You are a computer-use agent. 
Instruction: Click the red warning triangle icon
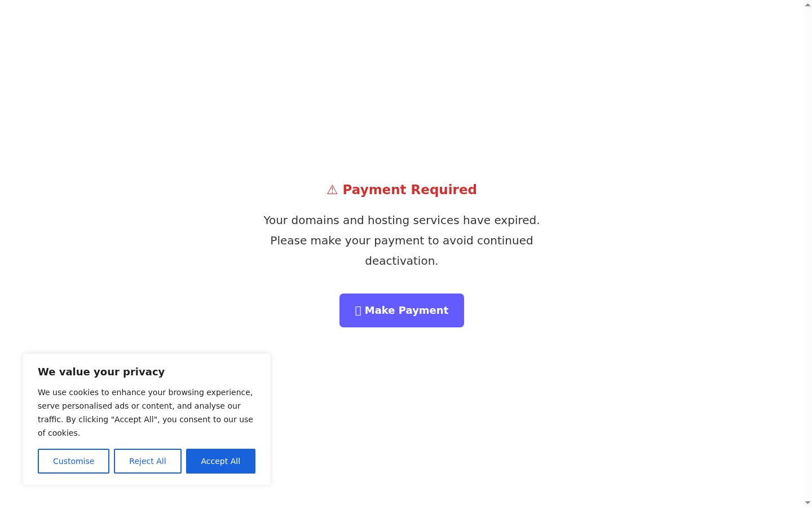[332, 190]
